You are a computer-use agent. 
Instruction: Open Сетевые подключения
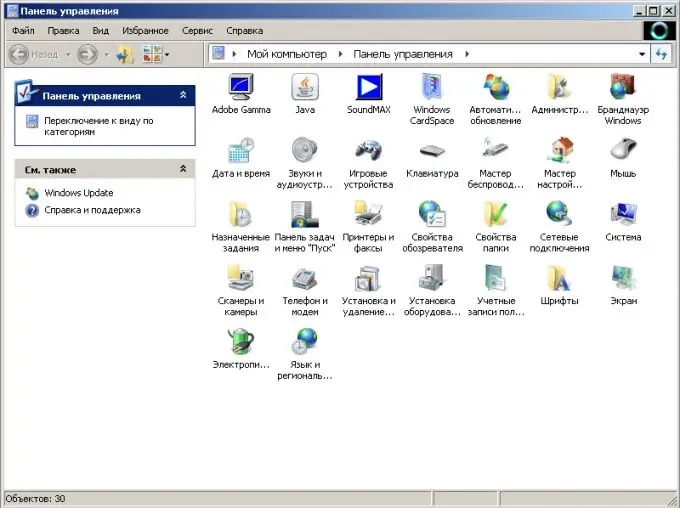[x=559, y=227]
